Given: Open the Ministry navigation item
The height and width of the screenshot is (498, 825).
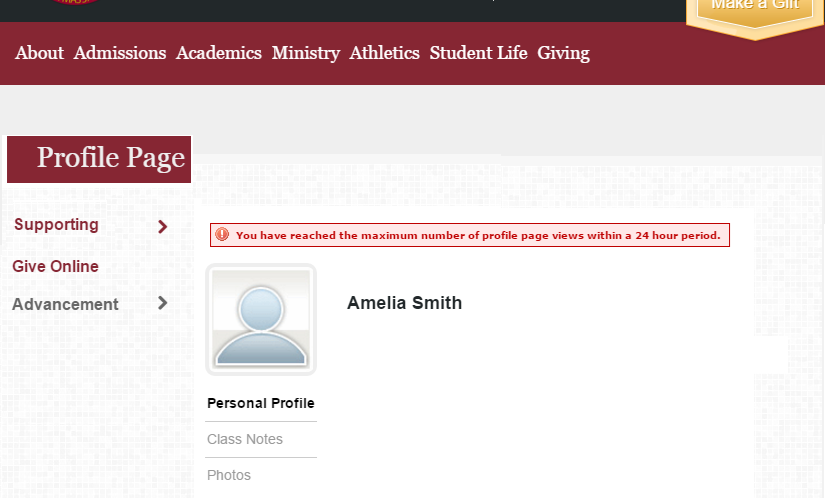Looking at the screenshot, I should 306,53.
